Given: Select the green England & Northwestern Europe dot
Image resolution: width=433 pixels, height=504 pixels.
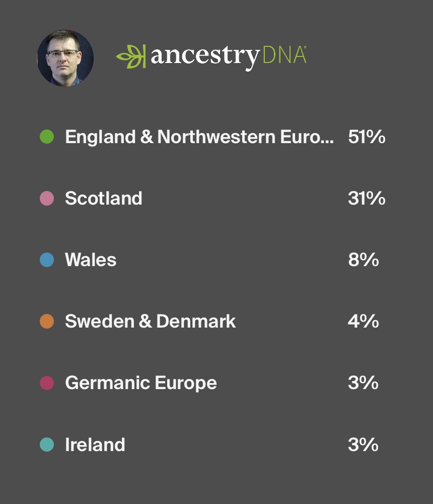Looking at the screenshot, I should pyautogui.click(x=47, y=137).
